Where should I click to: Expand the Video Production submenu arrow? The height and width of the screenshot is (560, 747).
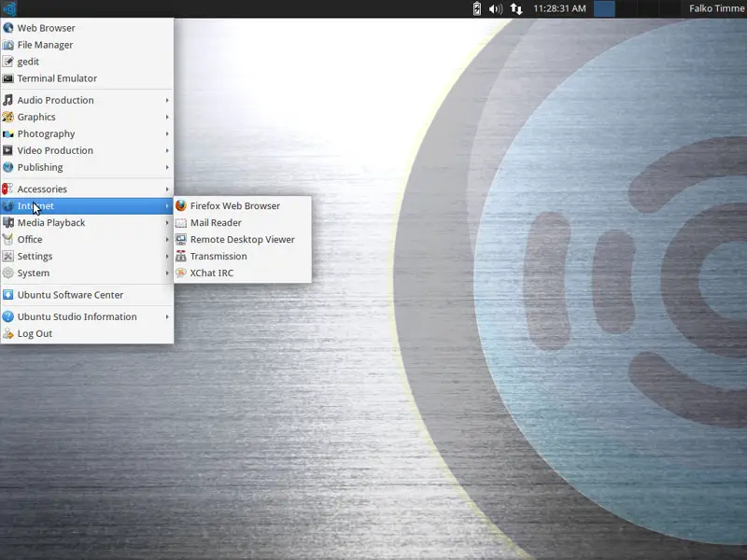tap(167, 150)
